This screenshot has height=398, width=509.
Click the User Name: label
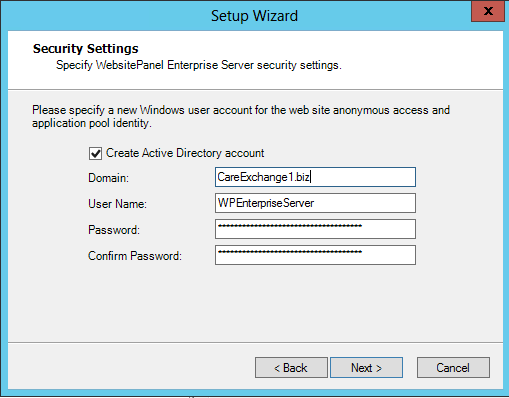117,204
